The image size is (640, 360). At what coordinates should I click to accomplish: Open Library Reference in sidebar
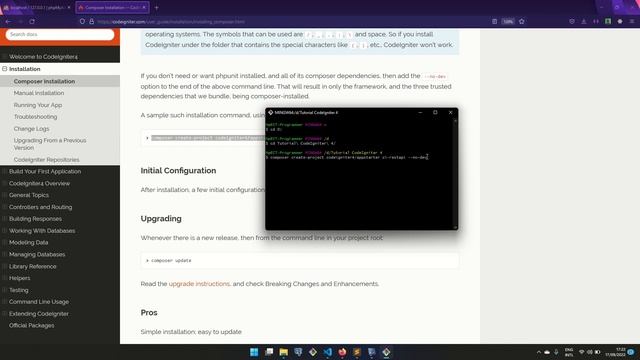point(33,266)
